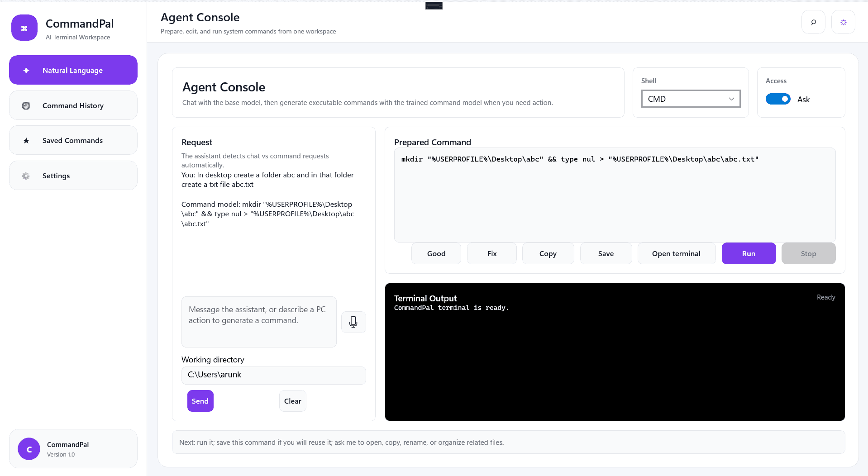Open Saved Commands page
868x476 pixels.
(73, 140)
